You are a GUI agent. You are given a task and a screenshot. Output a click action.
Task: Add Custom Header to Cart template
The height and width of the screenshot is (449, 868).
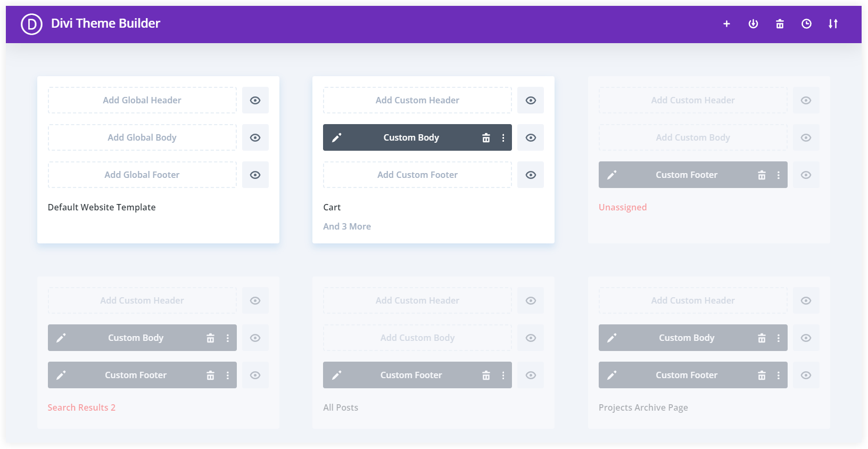pos(417,100)
